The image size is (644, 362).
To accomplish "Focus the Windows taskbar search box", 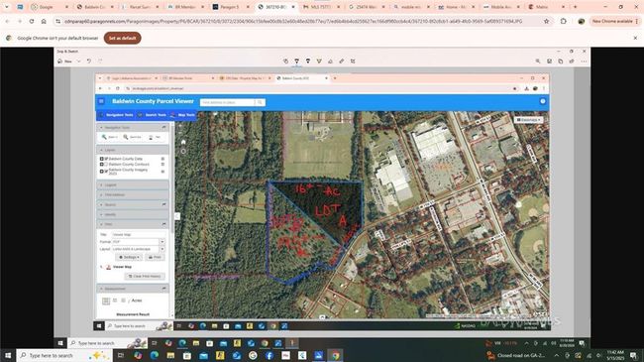I will 64,355.
